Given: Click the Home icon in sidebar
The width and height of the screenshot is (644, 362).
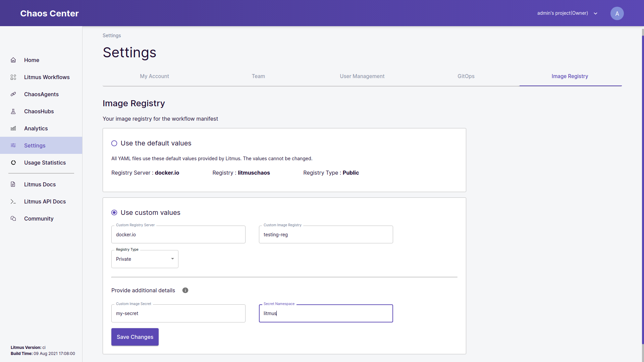Looking at the screenshot, I should pos(13,60).
